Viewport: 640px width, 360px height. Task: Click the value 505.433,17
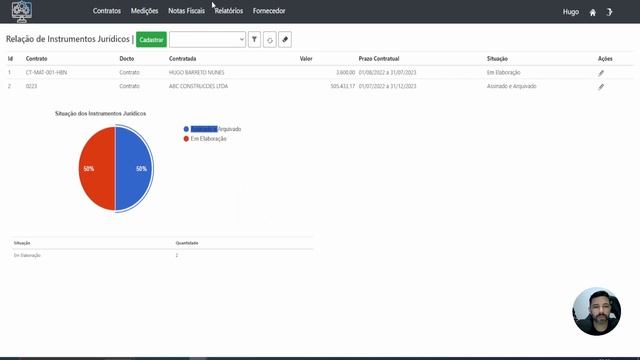(342, 87)
